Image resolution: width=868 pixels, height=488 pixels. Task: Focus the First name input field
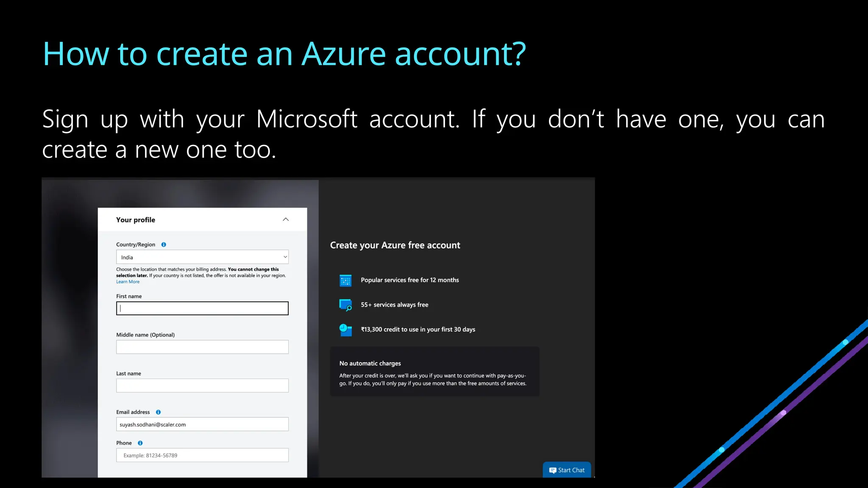point(202,308)
